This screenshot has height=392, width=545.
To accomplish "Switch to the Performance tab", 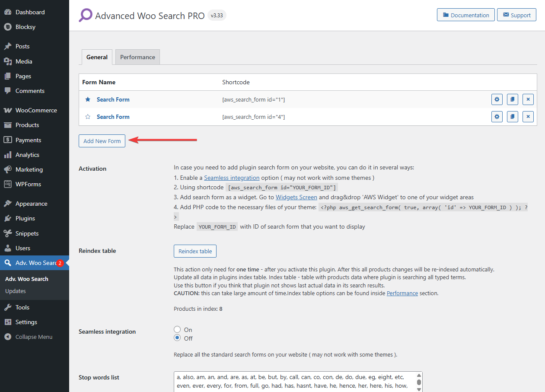I will tap(137, 57).
